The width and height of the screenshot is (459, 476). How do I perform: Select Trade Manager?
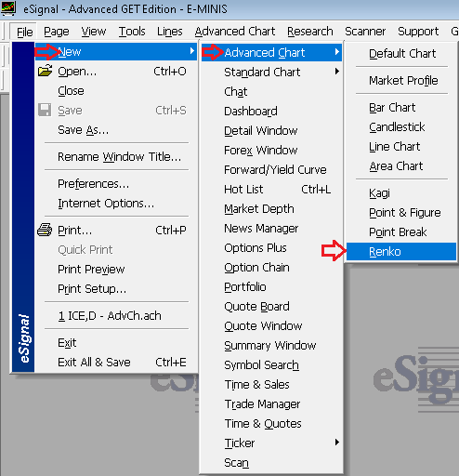271,403
